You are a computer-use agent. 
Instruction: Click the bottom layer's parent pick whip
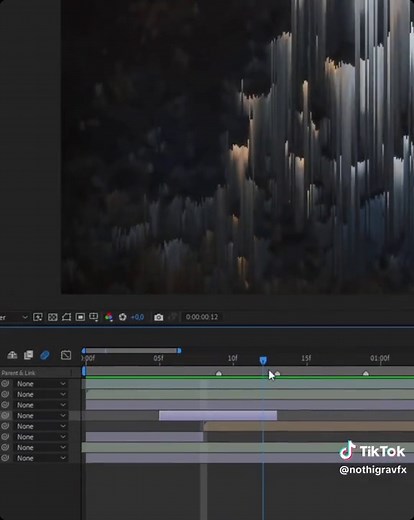click(x=5, y=458)
